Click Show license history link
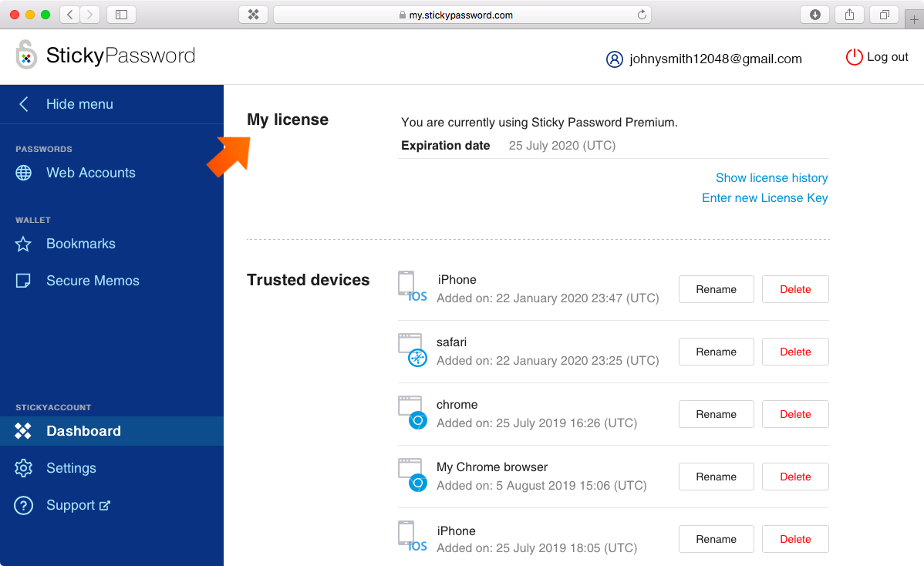 click(x=771, y=178)
